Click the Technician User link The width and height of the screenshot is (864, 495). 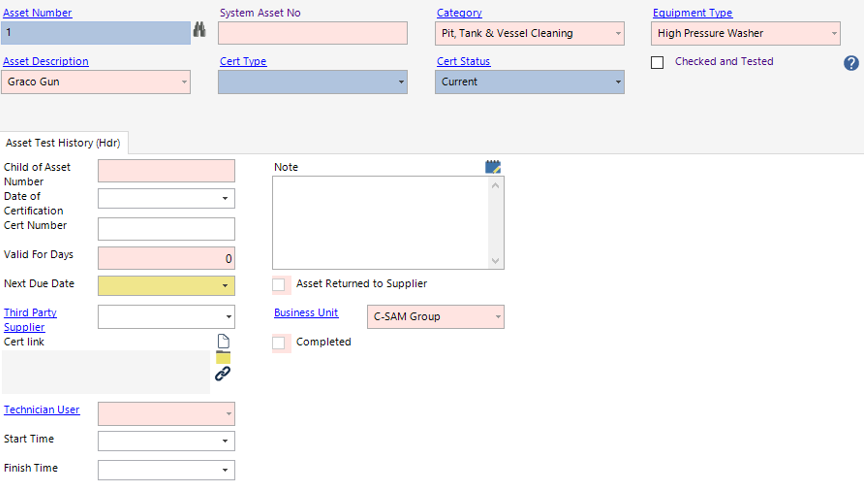click(42, 410)
